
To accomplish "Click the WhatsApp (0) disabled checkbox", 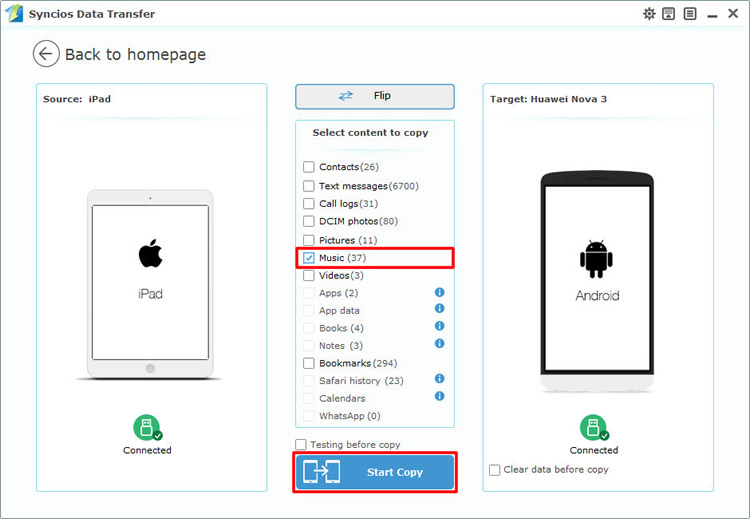I will coord(309,416).
